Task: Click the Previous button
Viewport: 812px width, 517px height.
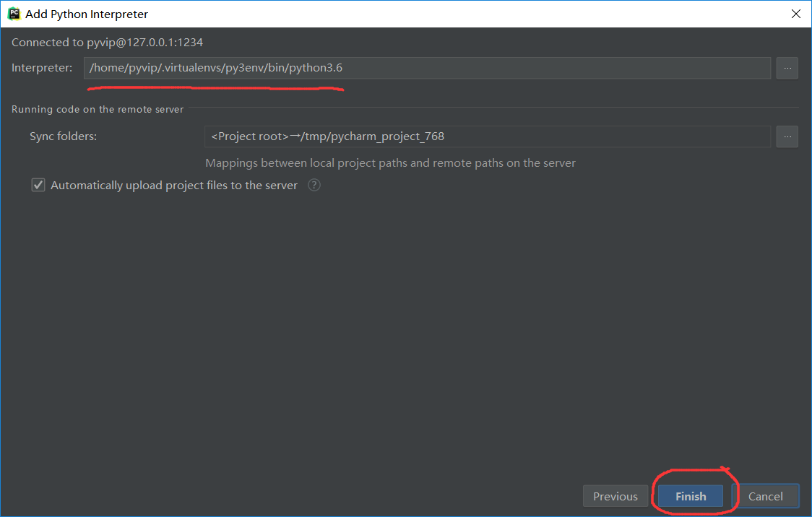Action: [616, 496]
